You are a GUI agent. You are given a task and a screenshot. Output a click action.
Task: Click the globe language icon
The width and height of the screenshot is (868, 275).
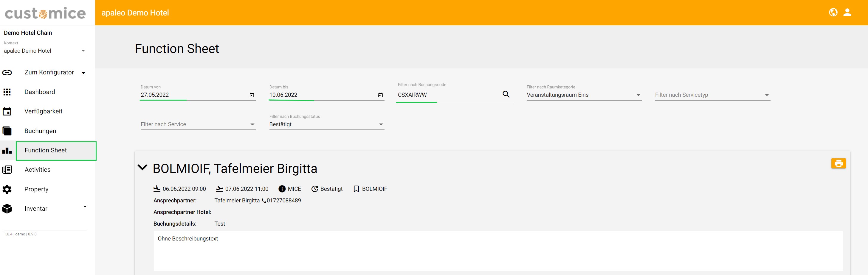[x=833, y=12]
